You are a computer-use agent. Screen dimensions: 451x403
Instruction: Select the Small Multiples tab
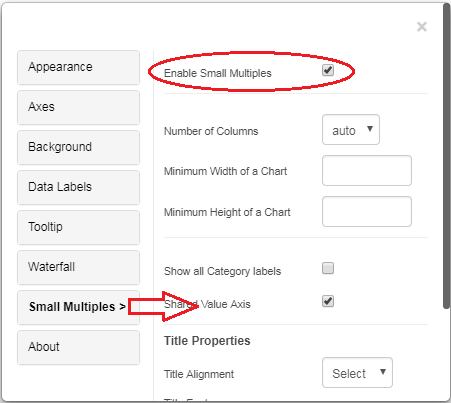click(78, 307)
